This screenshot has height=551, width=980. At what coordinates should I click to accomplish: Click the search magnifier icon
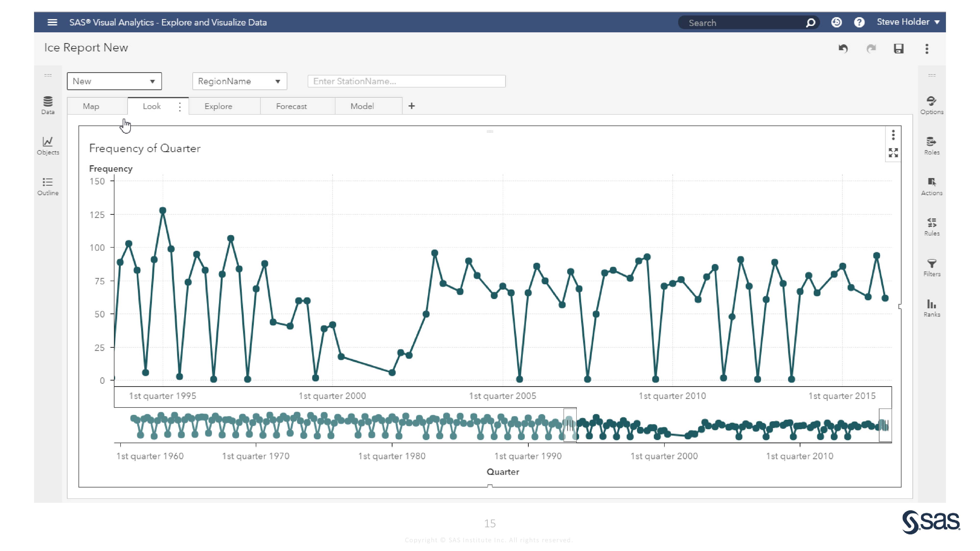[810, 23]
